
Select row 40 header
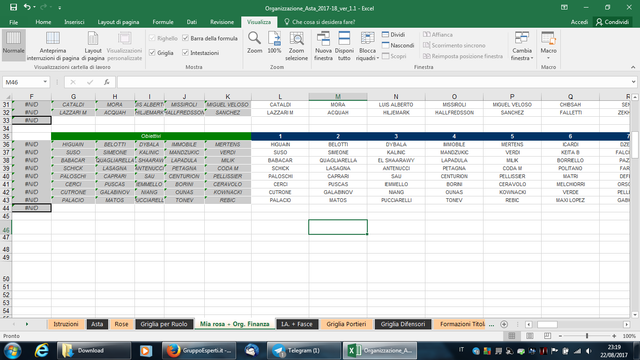pos(6,176)
